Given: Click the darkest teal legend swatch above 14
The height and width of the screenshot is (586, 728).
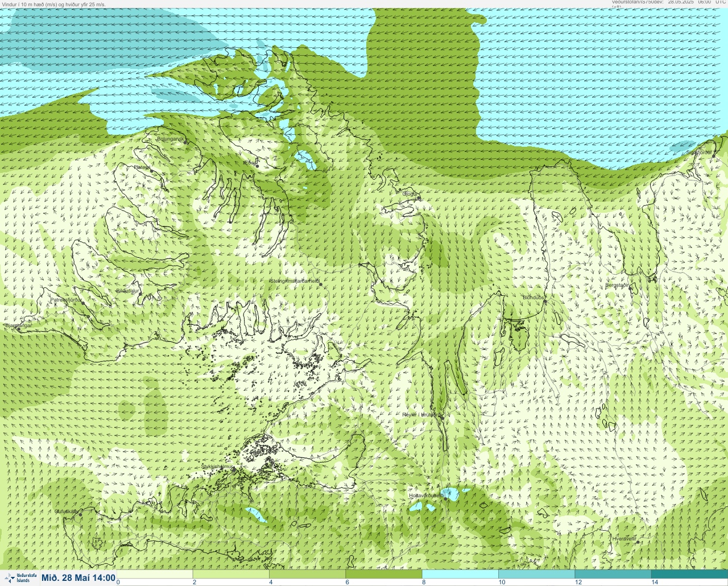Looking at the screenshot, I should pyautogui.click(x=689, y=574).
